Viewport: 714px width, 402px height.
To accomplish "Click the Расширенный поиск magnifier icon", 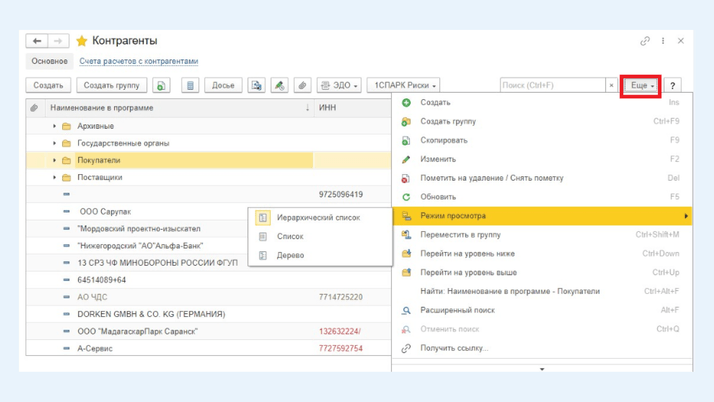I will [406, 310].
